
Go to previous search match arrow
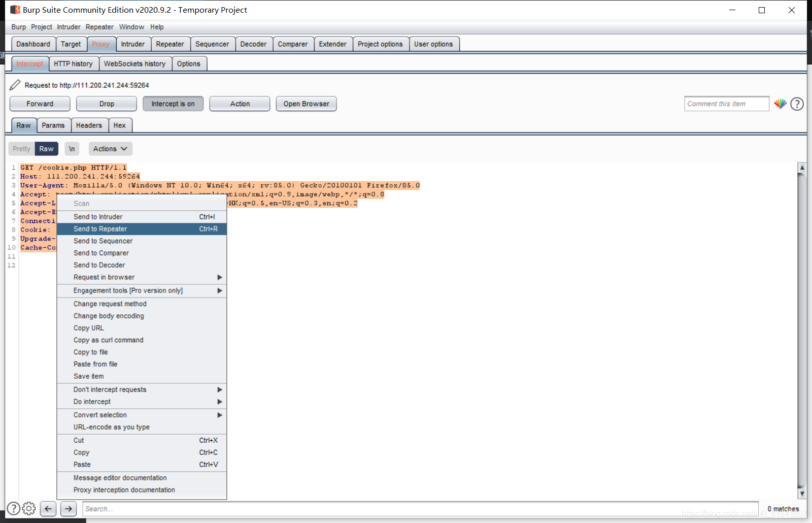click(48, 508)
